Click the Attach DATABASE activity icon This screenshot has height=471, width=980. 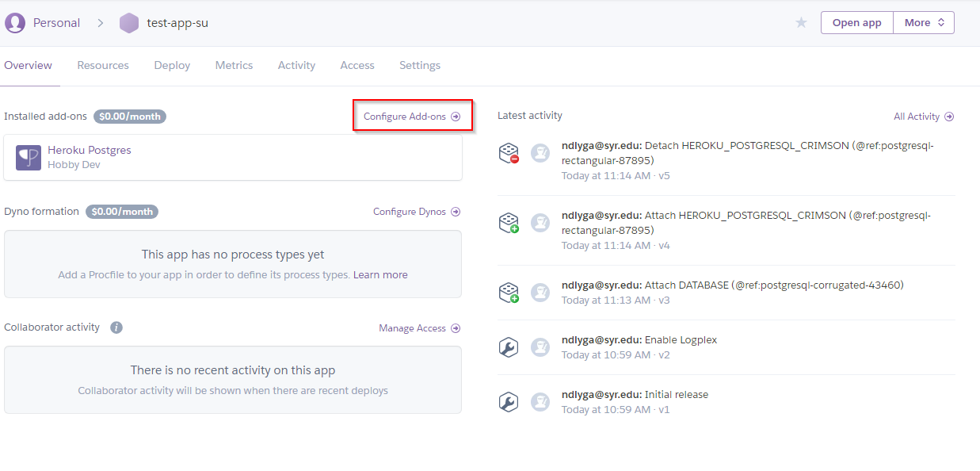click(509, 293)
